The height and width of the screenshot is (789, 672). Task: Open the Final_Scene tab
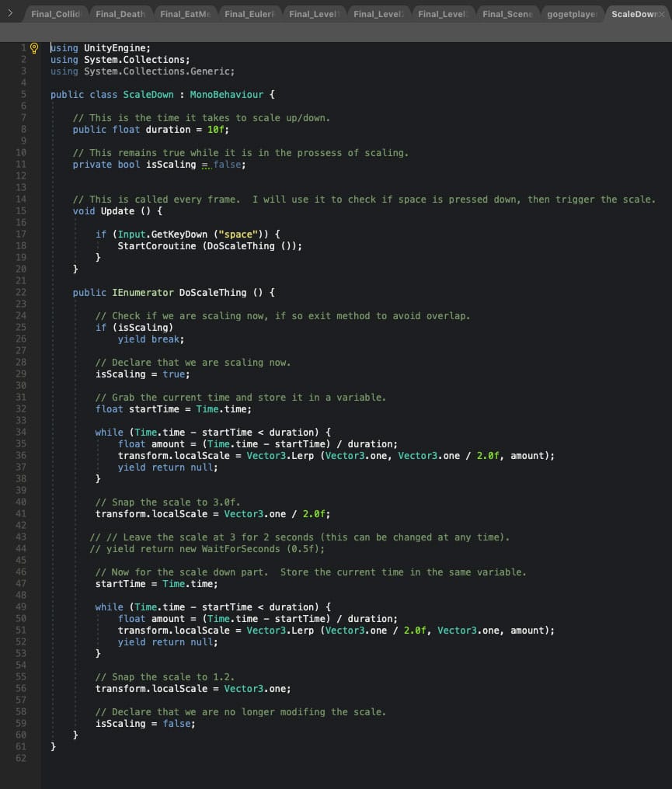click(507, 14)
